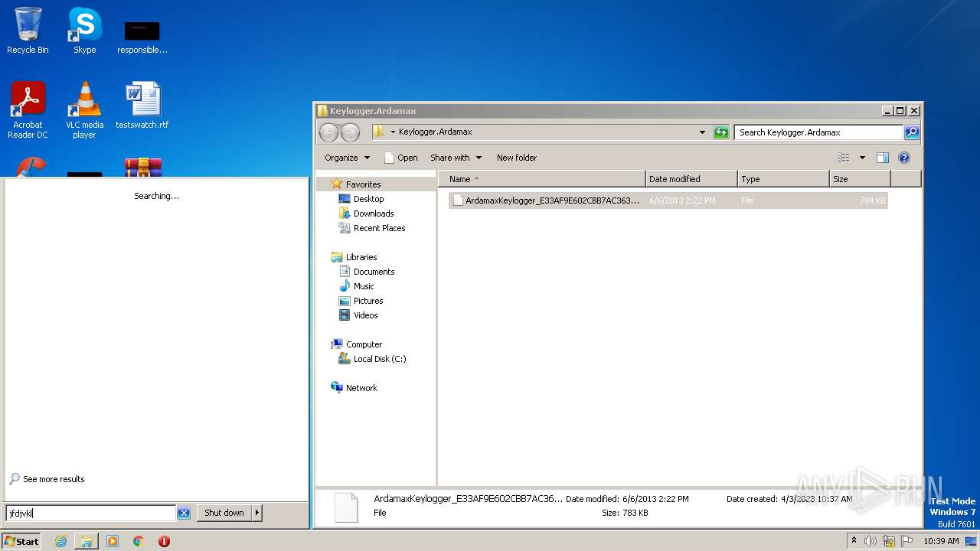Open Documents library
The height and width of the screenshot is (551, 980).
coord(374,272)
